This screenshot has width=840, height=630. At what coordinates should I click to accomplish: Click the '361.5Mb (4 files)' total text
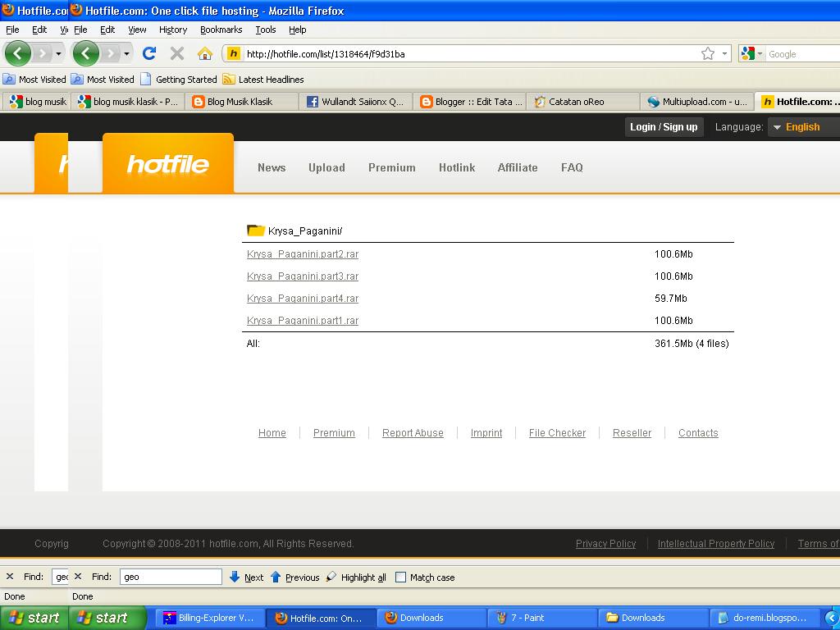[692, 344]
